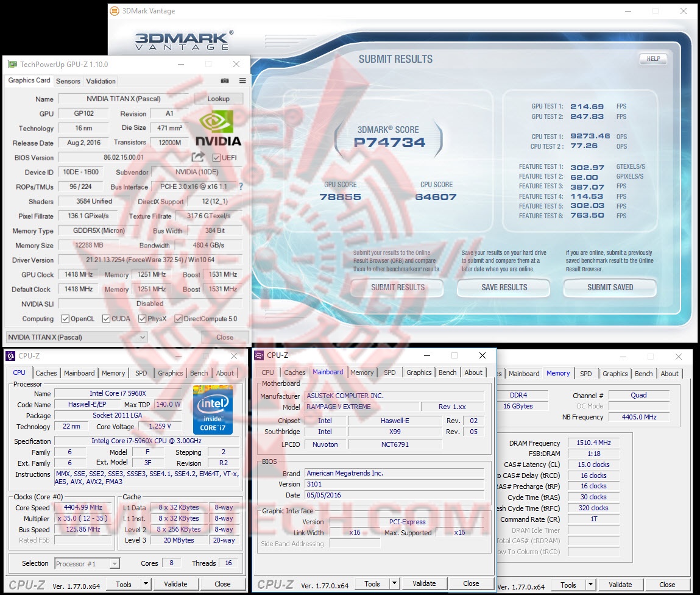700x595 pixels.
Task: Open the Processor #1 selection dropdown
Action: pyautogui.click(x=87, y=564)
